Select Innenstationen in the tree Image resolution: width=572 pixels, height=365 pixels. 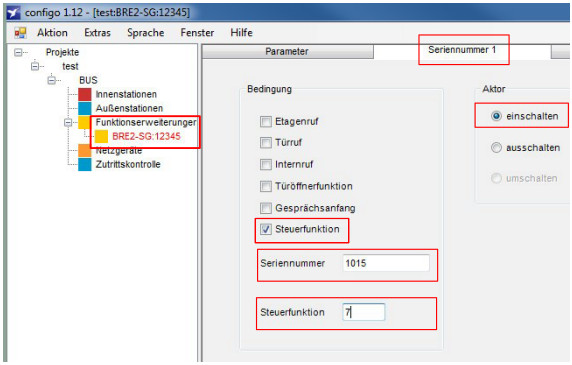click(126, 94)
